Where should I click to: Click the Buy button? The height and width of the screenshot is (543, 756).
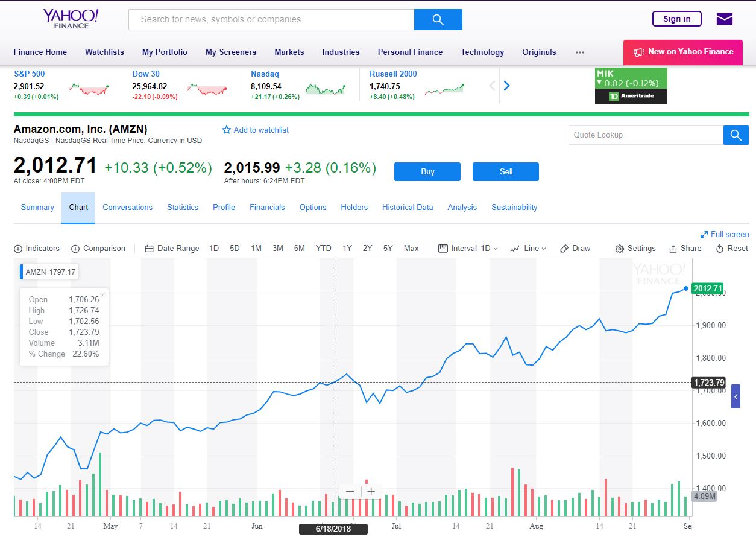[427, 171]
